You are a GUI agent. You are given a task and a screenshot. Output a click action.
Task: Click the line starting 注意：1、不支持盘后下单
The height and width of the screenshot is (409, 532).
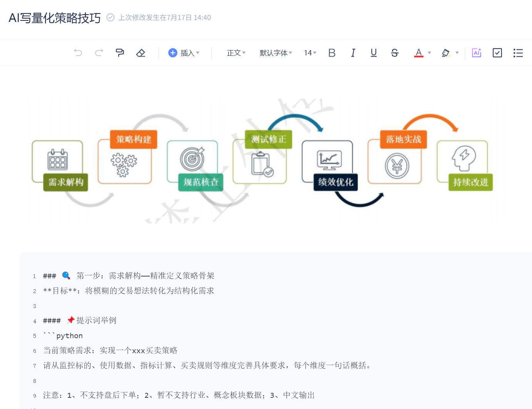(179, 395)
